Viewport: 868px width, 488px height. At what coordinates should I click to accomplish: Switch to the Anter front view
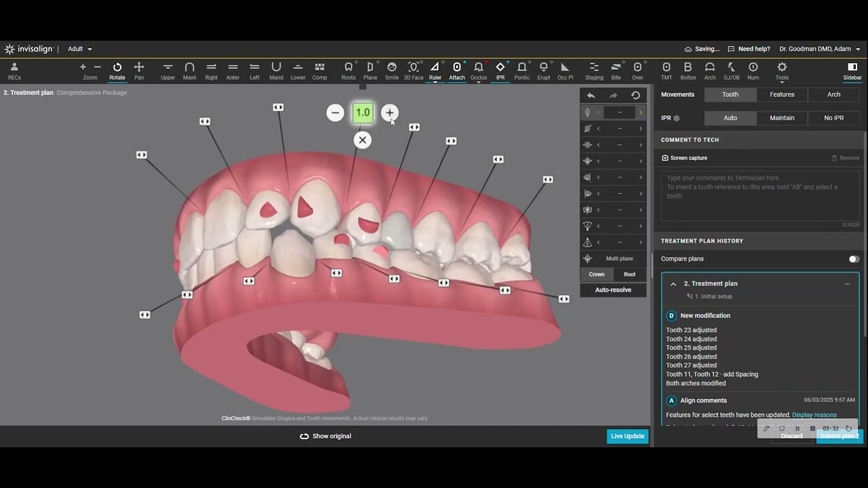[233, 70]
